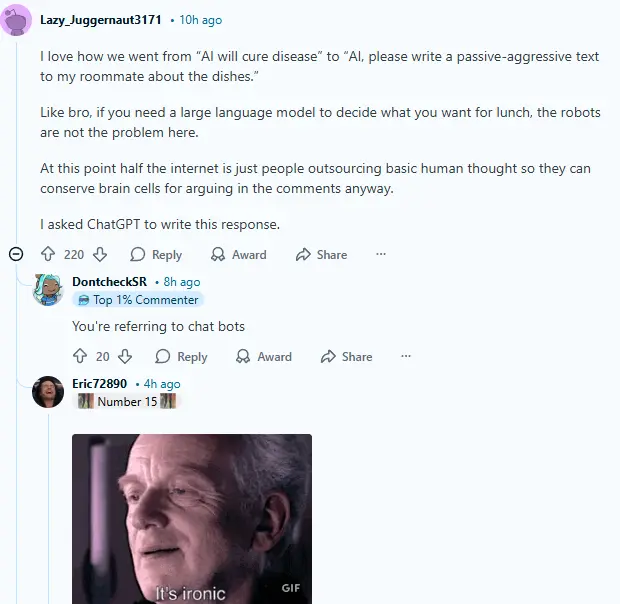620x604 pixels.
Task: Click DontcheckSR's avatar image
Action: [x=48, y=290]
